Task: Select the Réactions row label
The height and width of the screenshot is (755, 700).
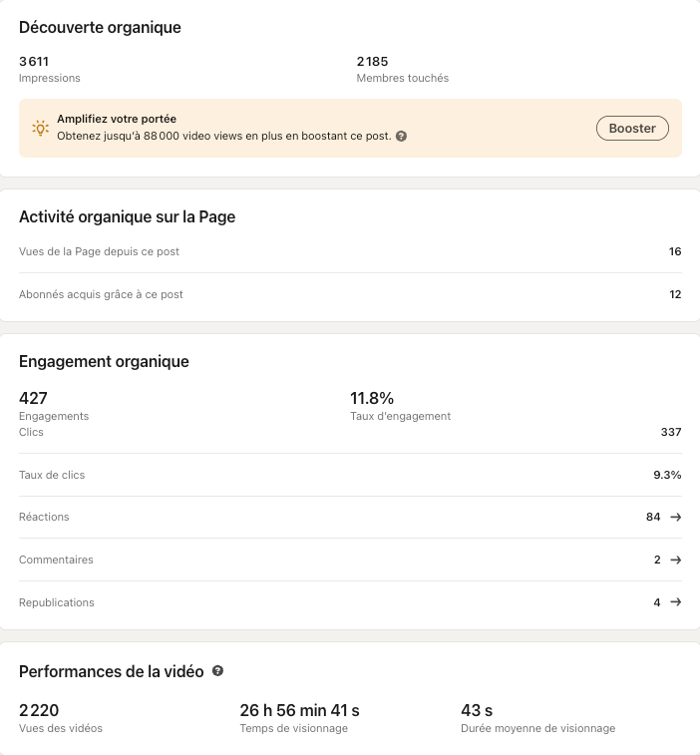Action: click(x=44, y=517)
